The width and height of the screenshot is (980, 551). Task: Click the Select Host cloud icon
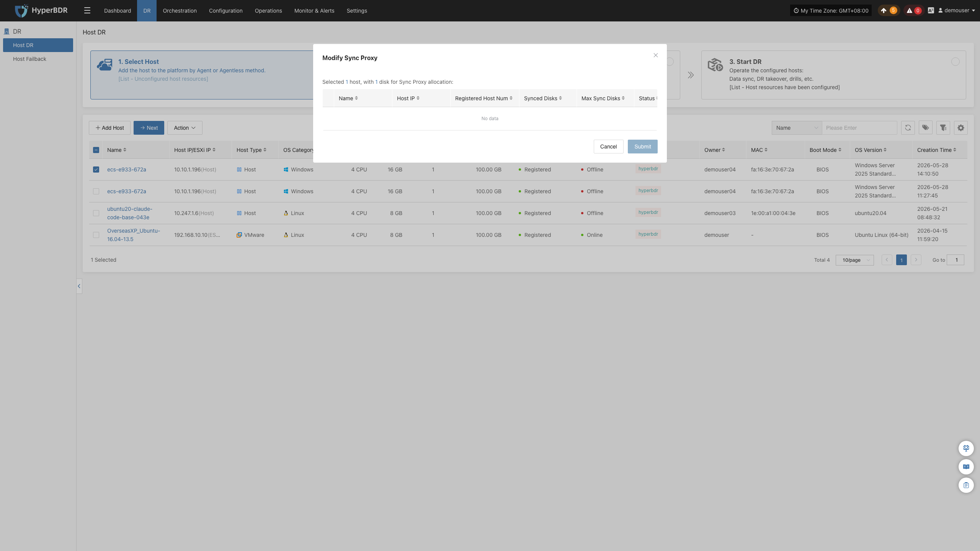105,65
